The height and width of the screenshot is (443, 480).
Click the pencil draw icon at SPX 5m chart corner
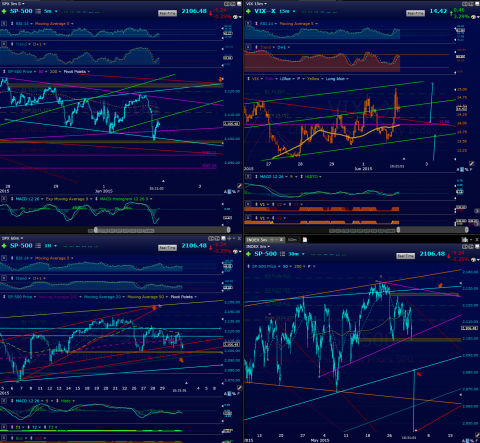[239, 185]
